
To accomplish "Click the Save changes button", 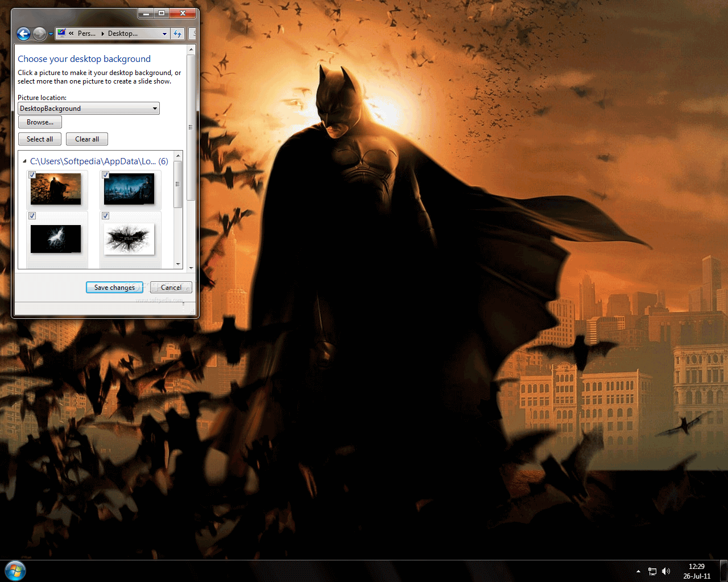I will [x=114, y=288].
